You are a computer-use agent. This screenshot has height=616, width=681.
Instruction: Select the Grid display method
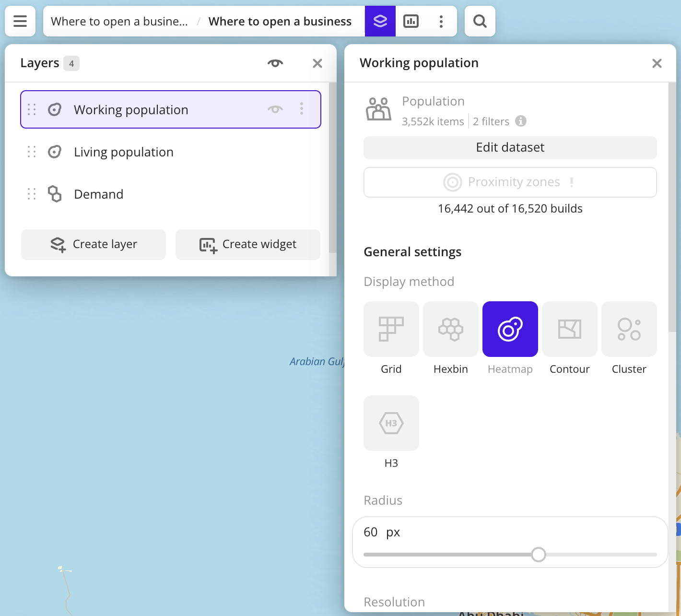coord(391,329)
